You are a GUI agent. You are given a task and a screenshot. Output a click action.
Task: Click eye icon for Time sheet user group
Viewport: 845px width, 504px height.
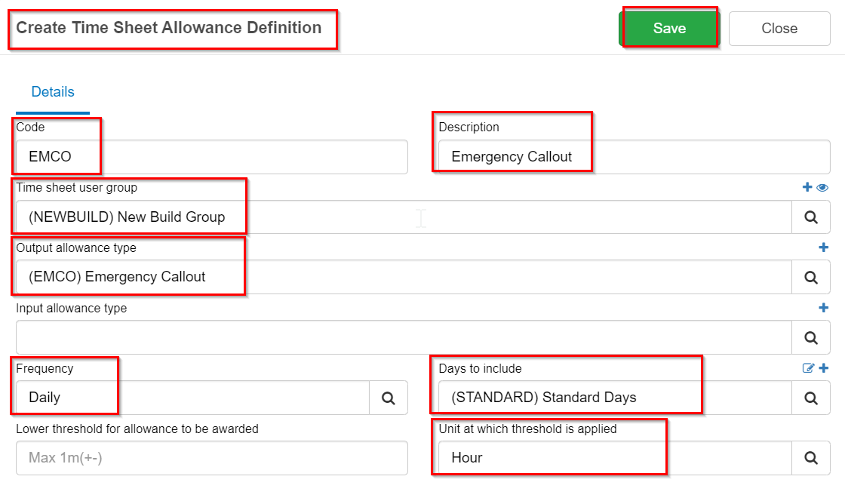(822, 187)
